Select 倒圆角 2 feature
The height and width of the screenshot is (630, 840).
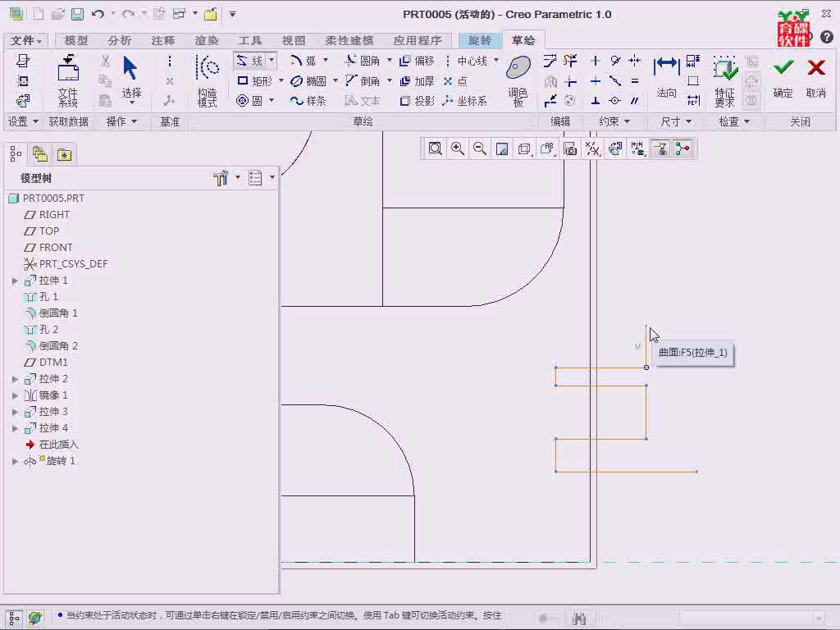pos(52,345)
